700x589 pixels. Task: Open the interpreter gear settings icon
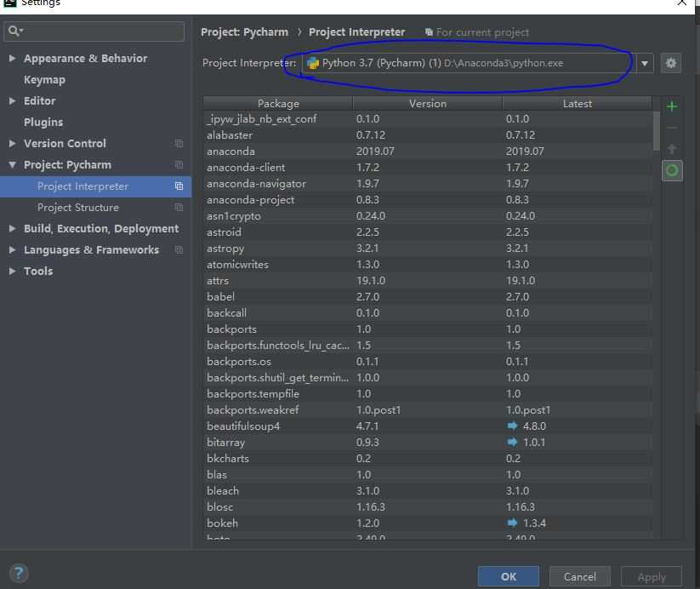click(670, 63)
